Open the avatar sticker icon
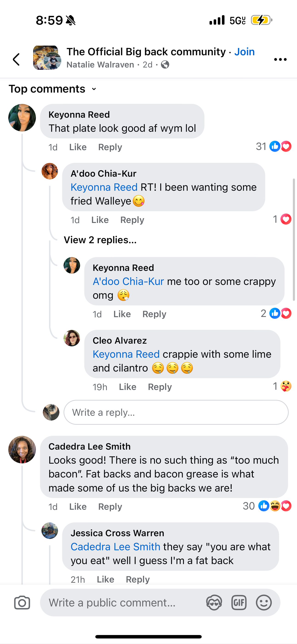The width and height of the screenshot is (297, 644). pos(214,603)
